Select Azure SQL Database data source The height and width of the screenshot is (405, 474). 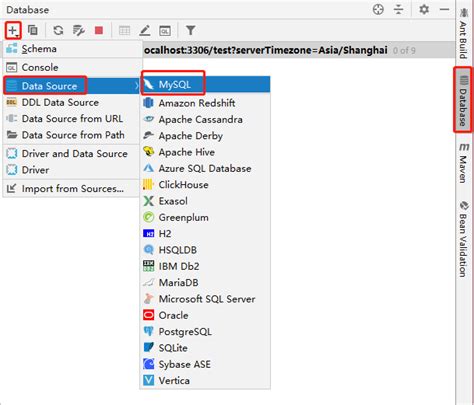[205, 168]
